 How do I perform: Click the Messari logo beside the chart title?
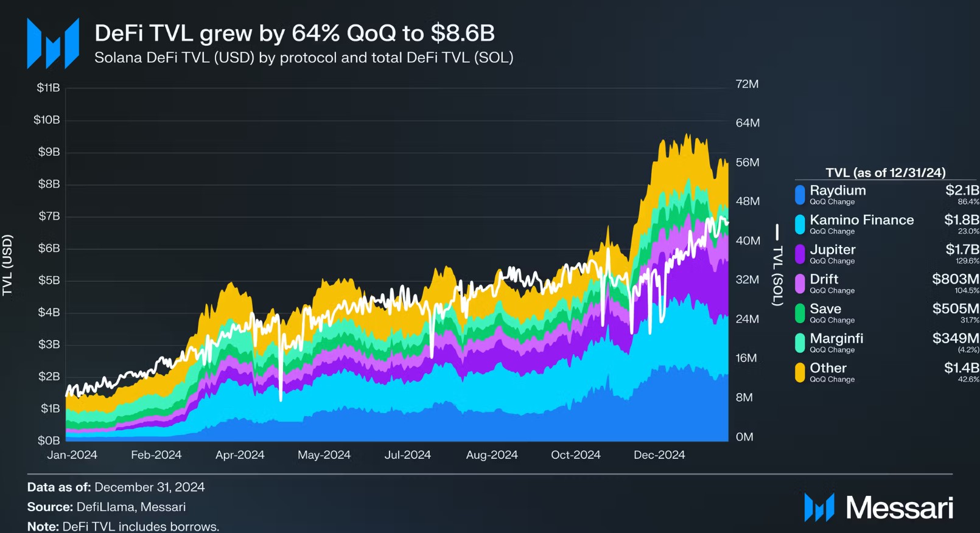(x=53, y=43)
